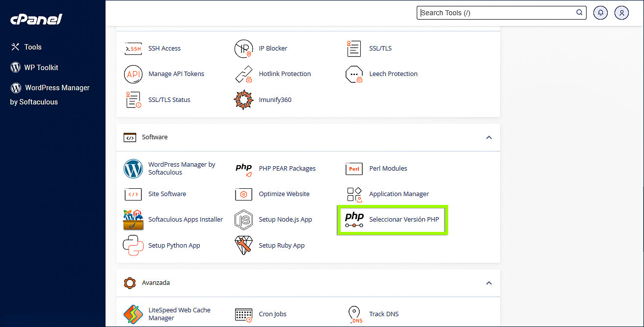Click the SSH Access terminal icon
Screen dimensions: 644x327
pyautogui.click(x=133, y=49)
